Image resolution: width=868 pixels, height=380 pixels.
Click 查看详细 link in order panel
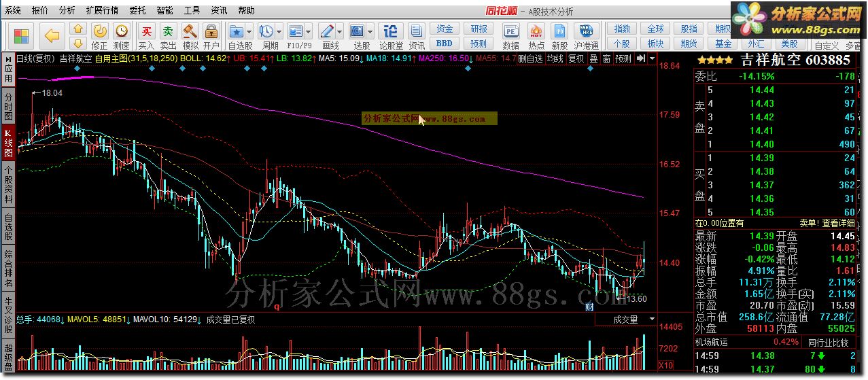point(839,223)
